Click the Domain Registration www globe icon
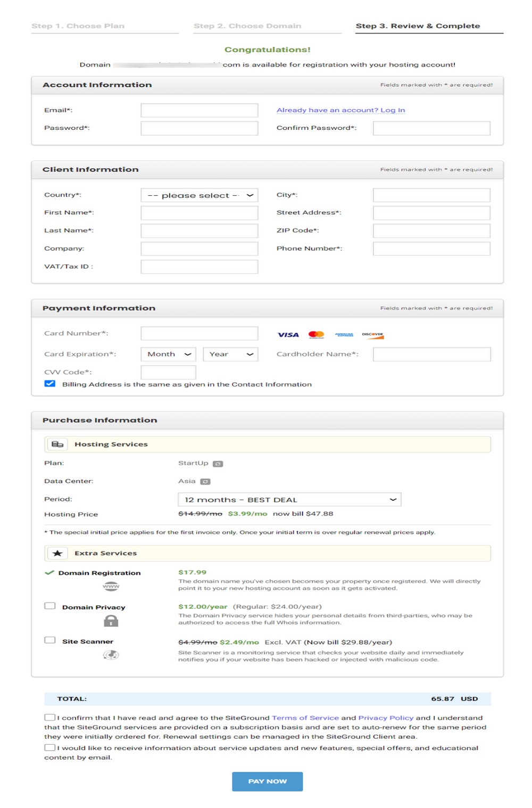This screenshot has height=808, width=532. tap(111, 587)
